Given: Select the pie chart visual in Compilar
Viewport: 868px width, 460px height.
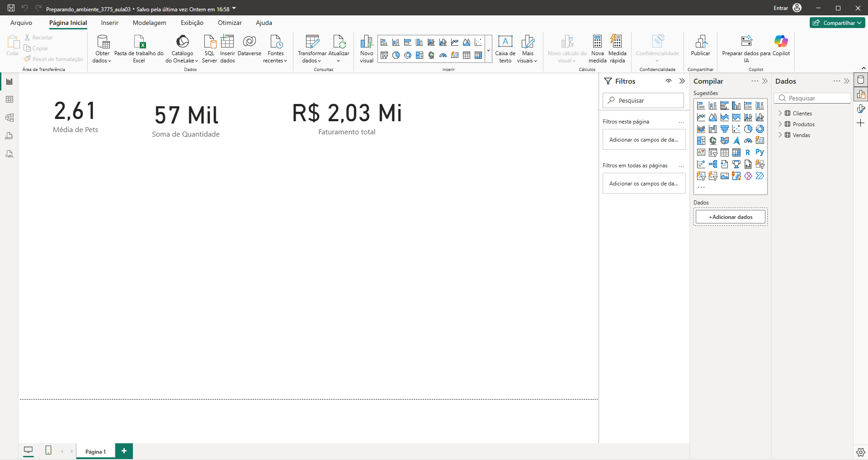Looking at the screenshot, I should (748, 129).
